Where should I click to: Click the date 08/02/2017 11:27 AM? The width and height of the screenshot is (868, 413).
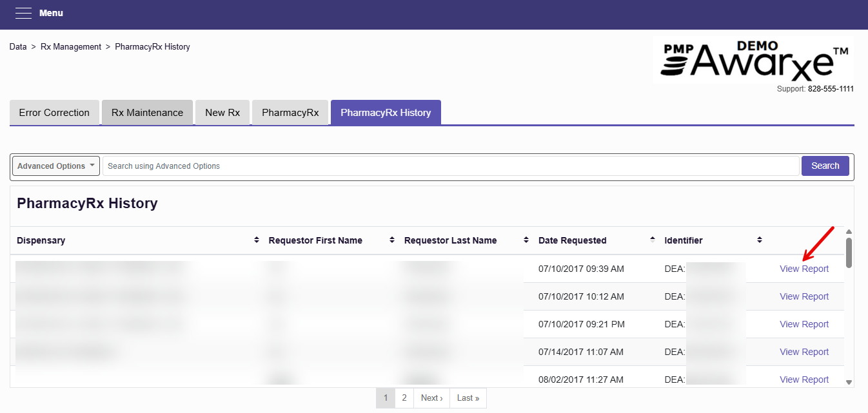581,379
